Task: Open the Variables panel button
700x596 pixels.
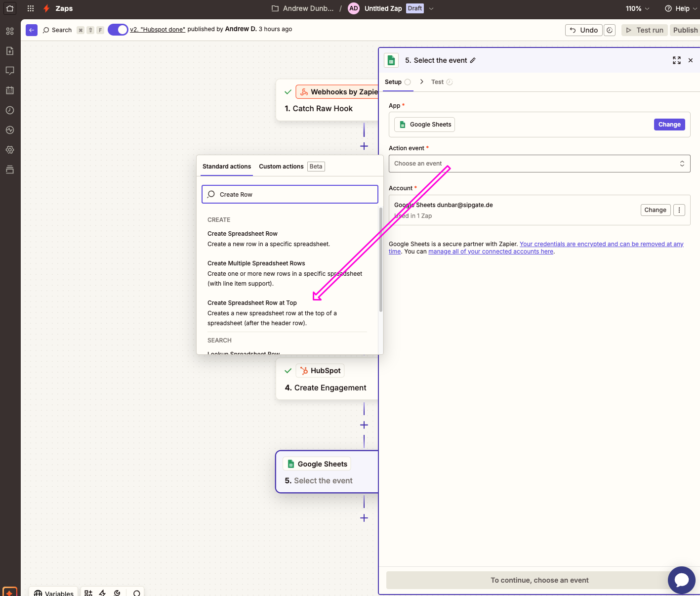Action: (54, 593)
